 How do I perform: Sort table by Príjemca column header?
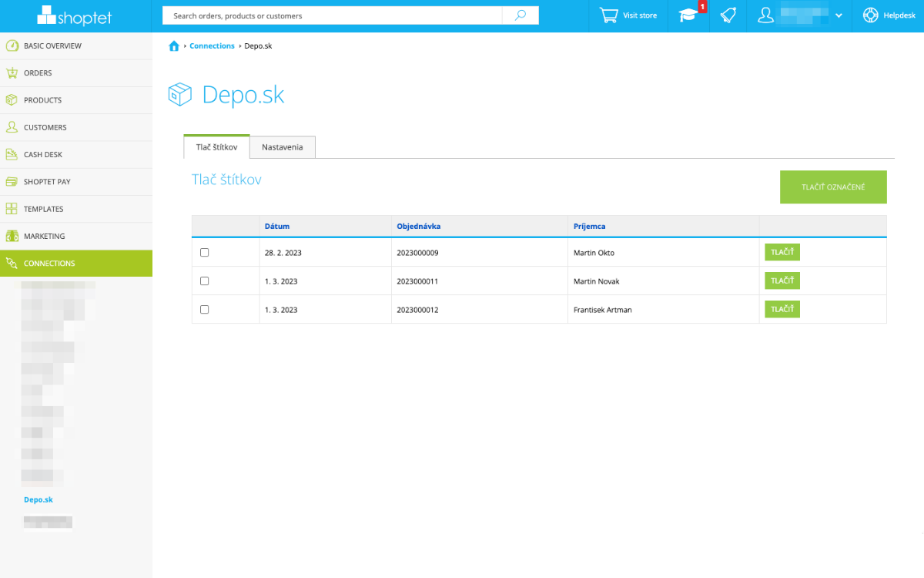590,227
